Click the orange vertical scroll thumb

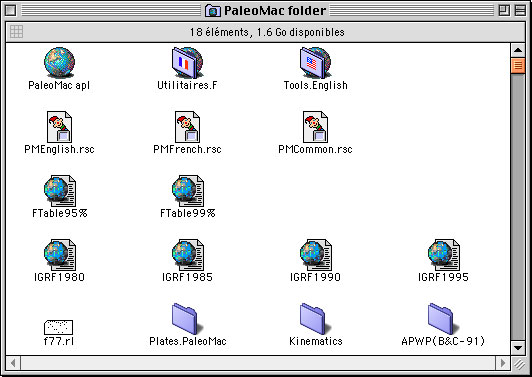click(x=518, y=66)
